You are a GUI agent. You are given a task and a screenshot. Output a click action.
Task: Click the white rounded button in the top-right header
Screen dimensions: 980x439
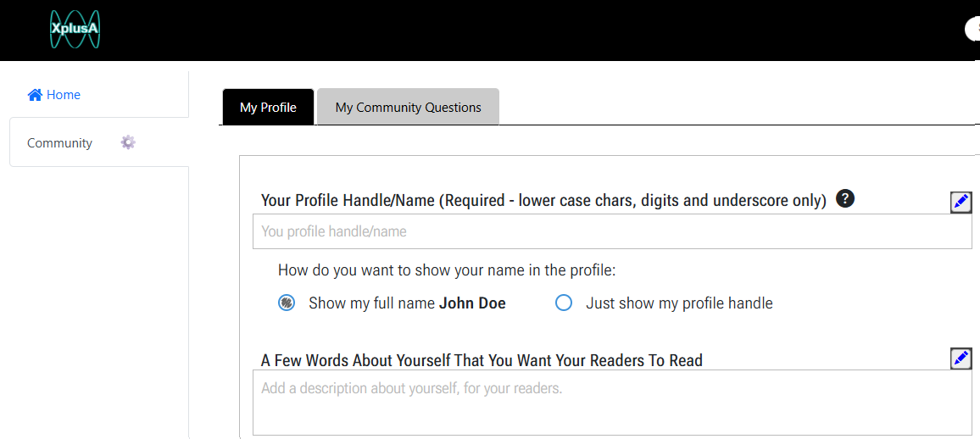pyautogui.click(x=972, y=29)
